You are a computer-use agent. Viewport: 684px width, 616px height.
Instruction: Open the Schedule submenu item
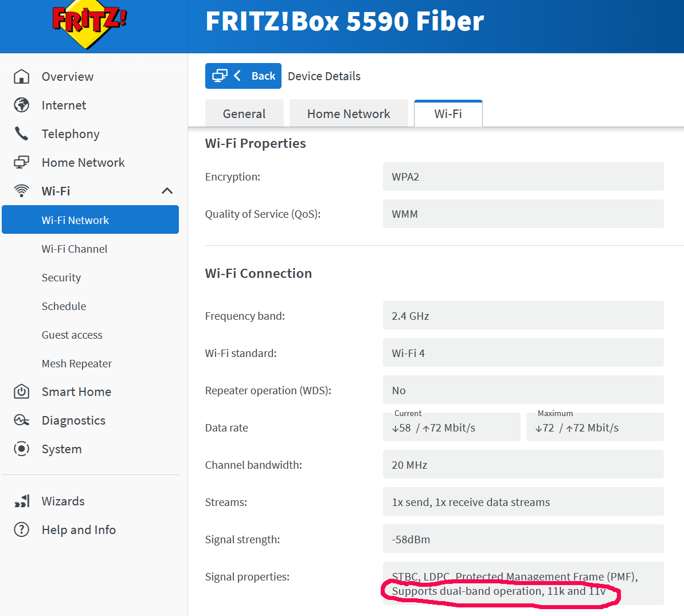[x=64, y=306]
